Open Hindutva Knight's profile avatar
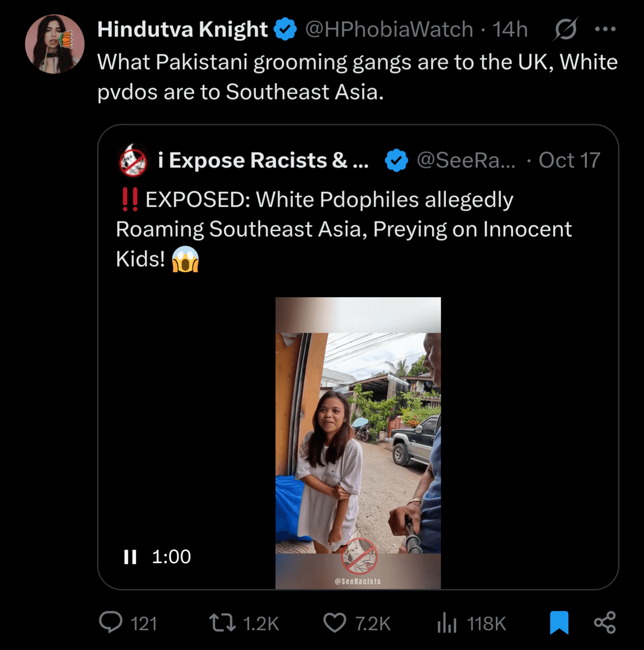 tap(55, 44)
